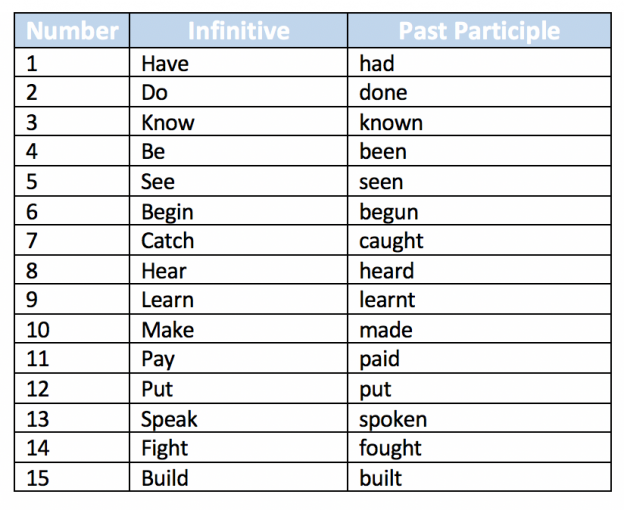Select the infinitive Catch
624x510 pixels.
tap(168, 241)
